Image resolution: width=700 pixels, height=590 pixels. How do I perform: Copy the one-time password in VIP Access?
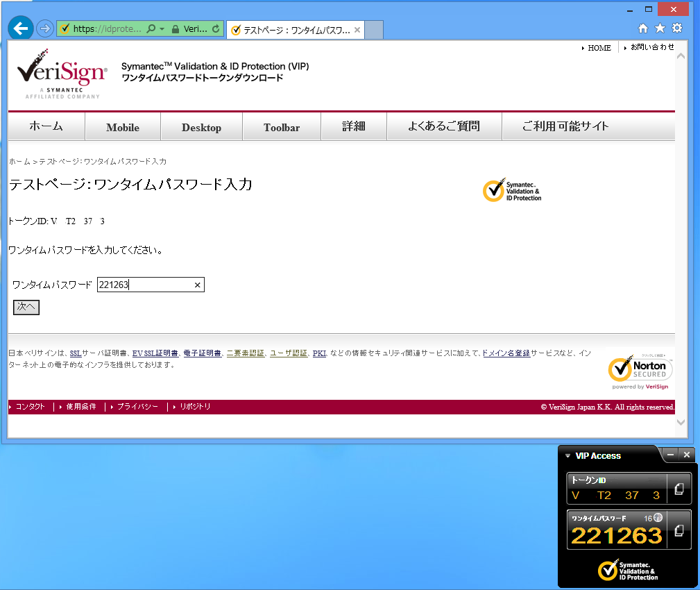click(679, 530)
